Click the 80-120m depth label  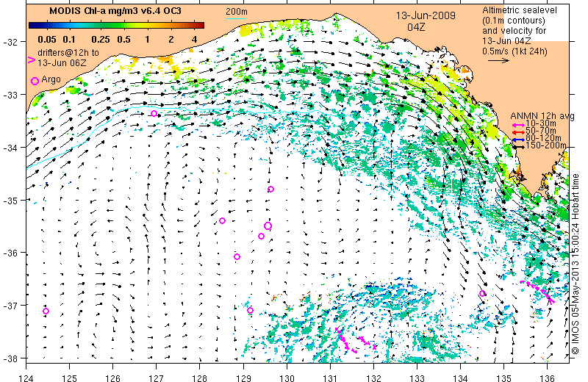[543, 138]
